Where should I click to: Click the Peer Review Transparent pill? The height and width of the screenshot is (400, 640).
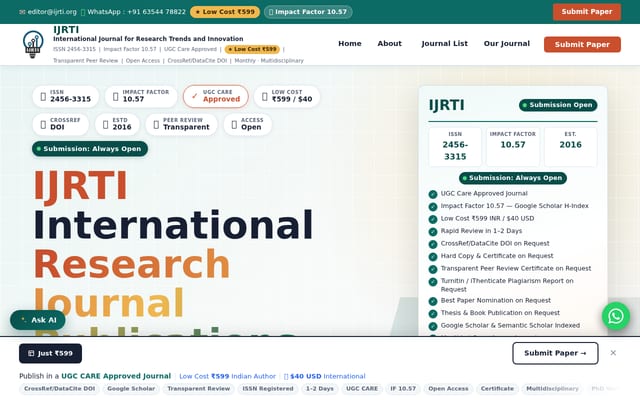tap(181, 124)
